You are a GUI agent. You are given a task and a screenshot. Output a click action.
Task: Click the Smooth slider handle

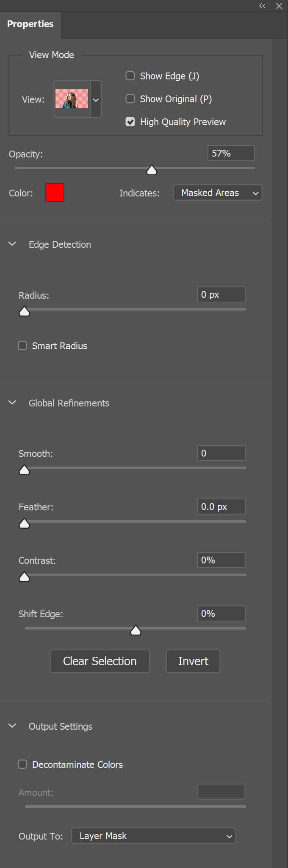pyautogui.click(x=25, y=470)
